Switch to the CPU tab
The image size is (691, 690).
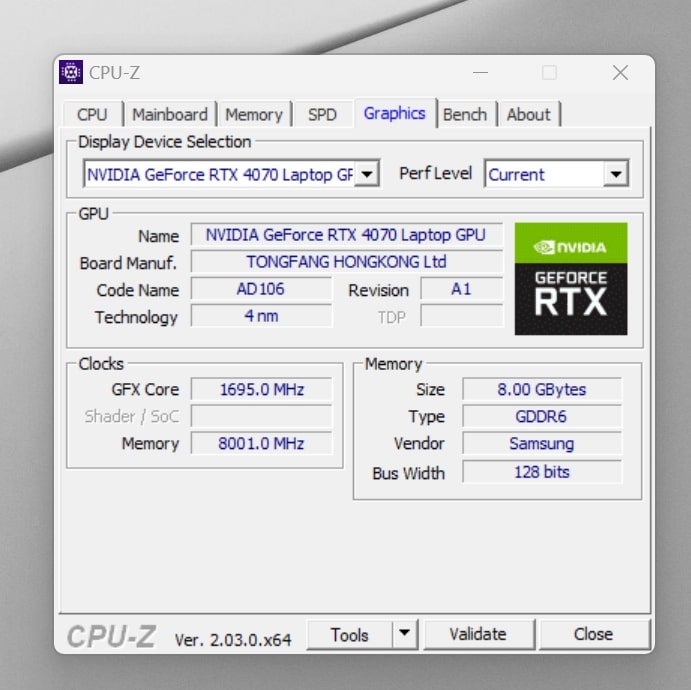[92, 114]
